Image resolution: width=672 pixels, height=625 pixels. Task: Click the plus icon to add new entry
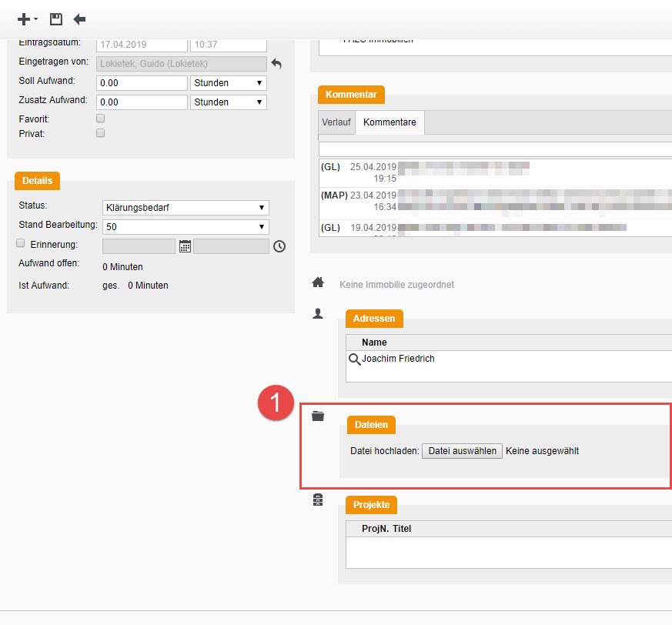[25, 19]
